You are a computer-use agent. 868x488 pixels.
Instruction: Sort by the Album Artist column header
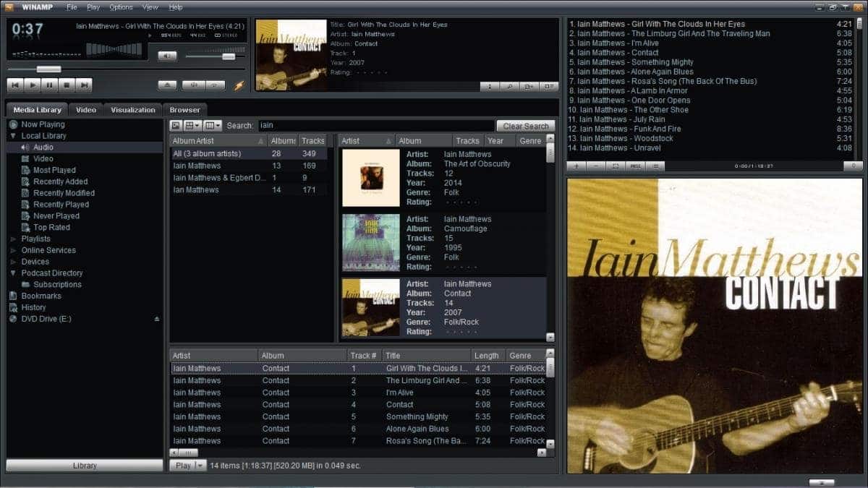pyautogui.click(x=218, y=141)
